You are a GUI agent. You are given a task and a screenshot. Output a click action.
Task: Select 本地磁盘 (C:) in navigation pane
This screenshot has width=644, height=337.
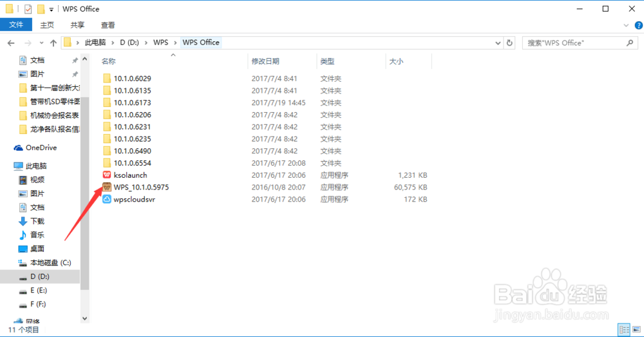point(45,263)
